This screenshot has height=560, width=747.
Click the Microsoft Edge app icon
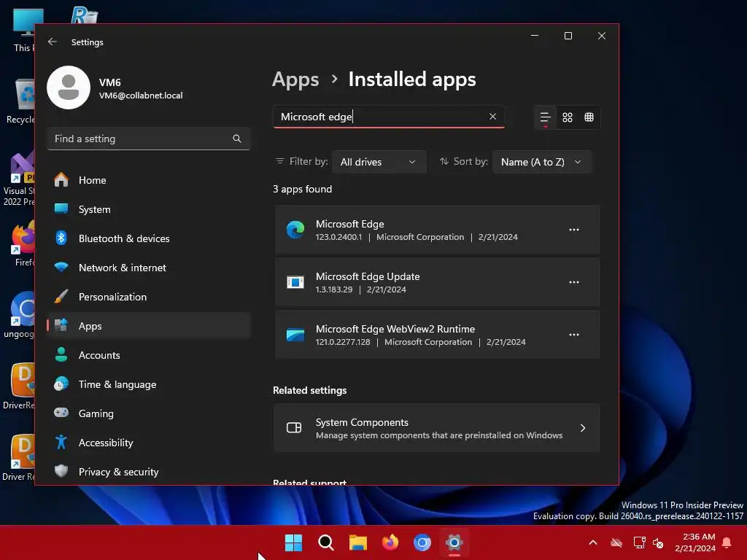pos(295,230)
